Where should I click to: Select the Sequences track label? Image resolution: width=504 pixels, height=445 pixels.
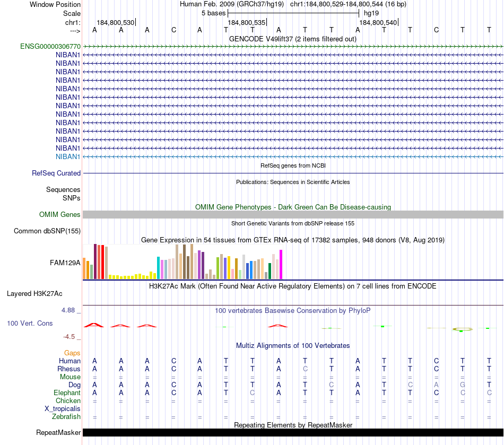pos(63,189)
